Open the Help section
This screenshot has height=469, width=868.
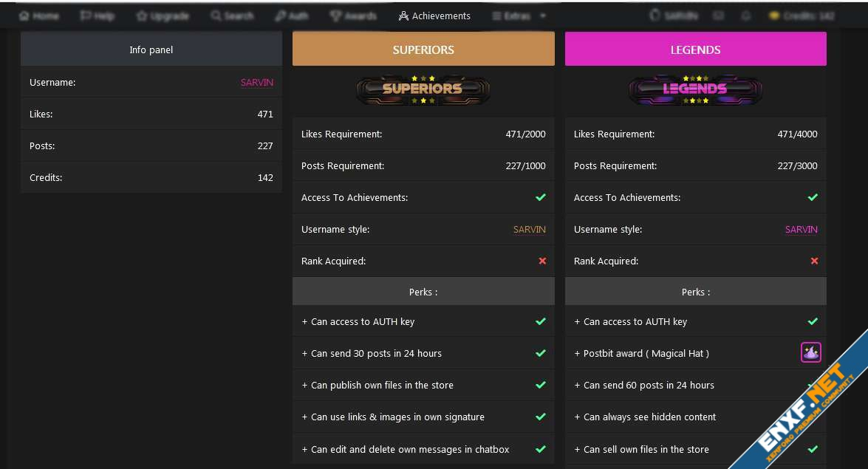point(98,16)
